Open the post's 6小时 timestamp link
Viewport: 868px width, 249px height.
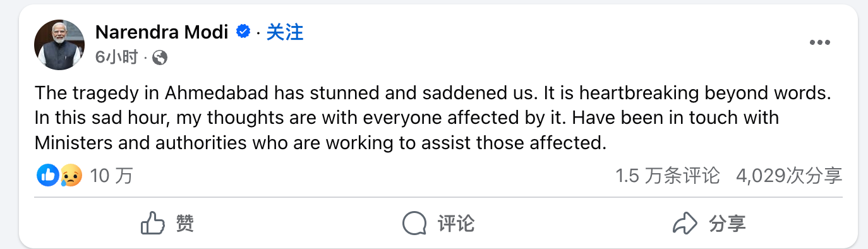(x=116, y=58)
